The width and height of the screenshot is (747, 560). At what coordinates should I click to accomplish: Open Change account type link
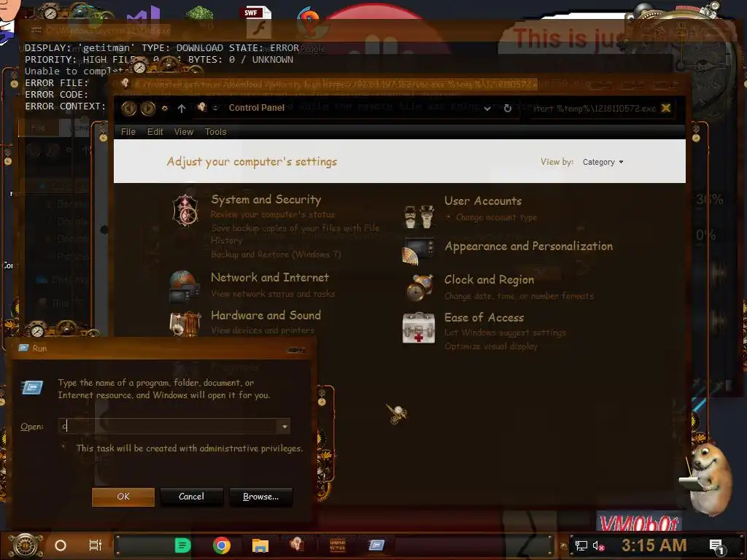coord(496,217)
